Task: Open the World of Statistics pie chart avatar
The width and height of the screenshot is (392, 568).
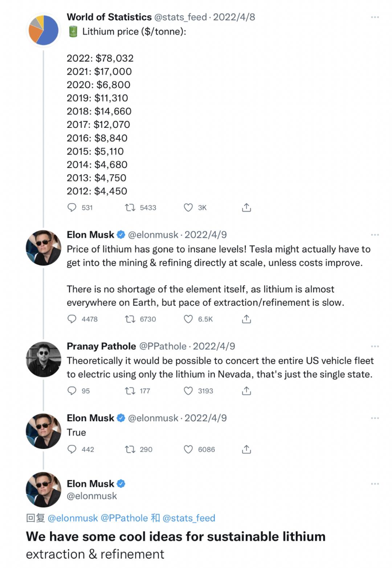Action: pyautogui.click(x=44, y=30)
